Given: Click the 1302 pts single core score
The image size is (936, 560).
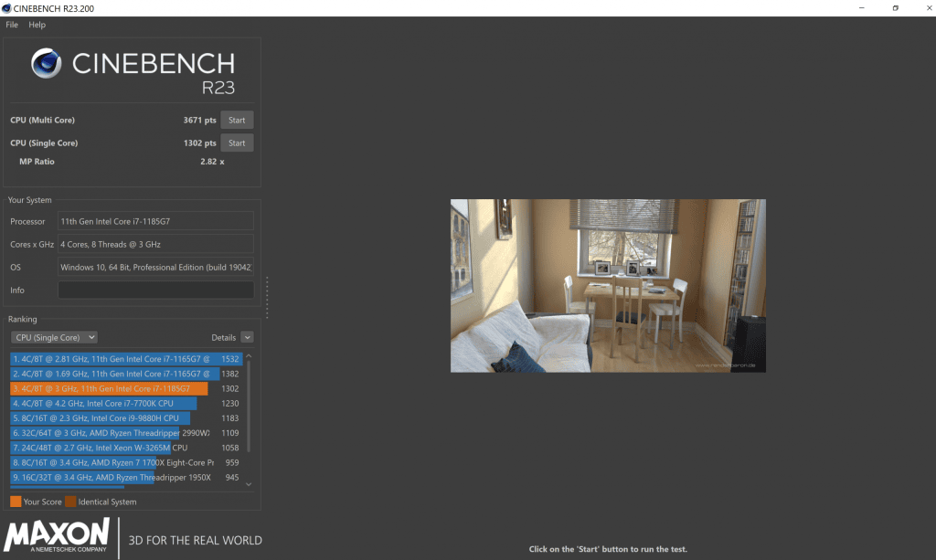Looking at the screenshot, I should click(200, 143).
